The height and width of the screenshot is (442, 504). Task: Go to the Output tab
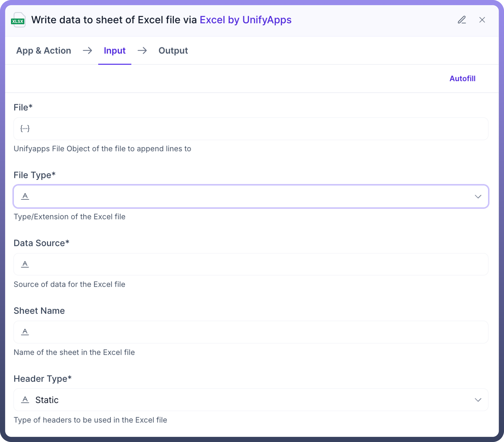pyautogui.click(x=173, y=51)
